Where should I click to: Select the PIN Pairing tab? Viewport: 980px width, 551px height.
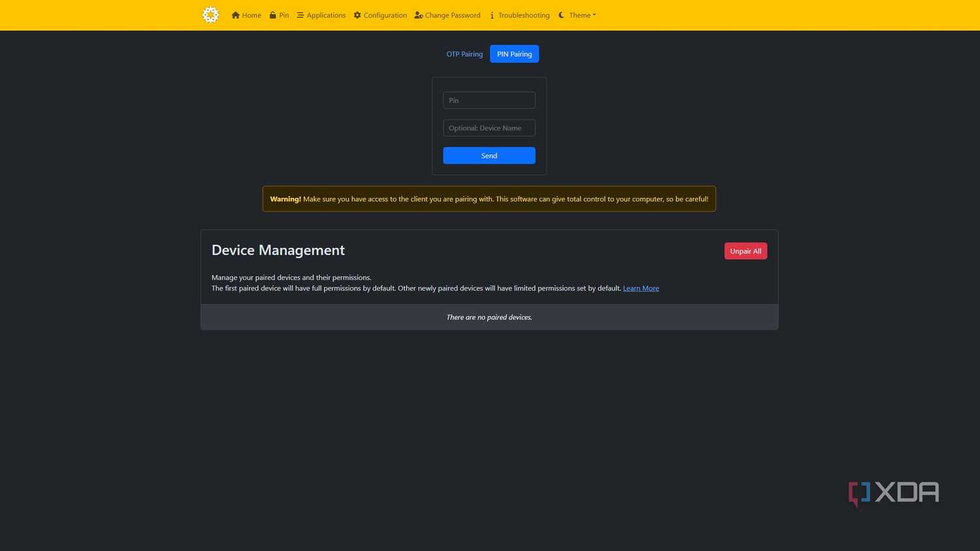pos(514,54)
